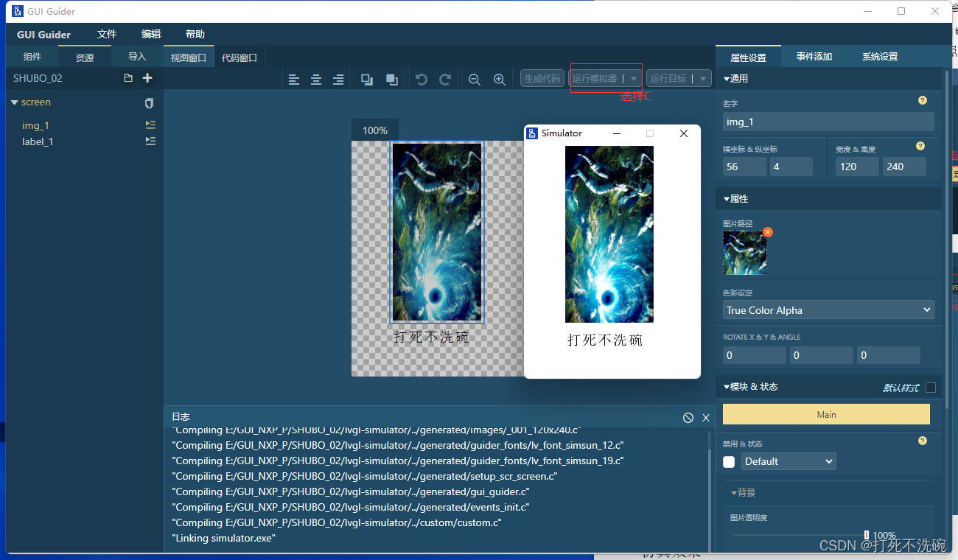
Task: Open the True Color Alpha dropdown
Action: (828, 310)
